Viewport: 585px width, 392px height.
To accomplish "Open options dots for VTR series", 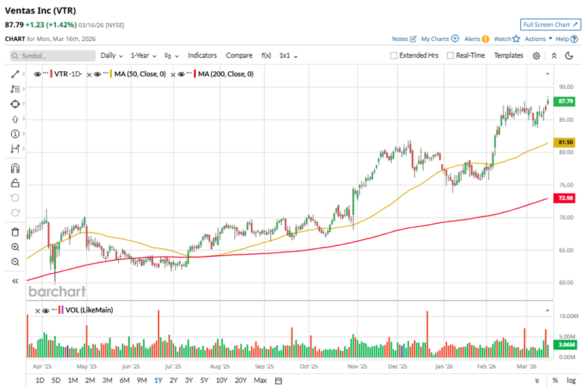I will pos(45,73).
